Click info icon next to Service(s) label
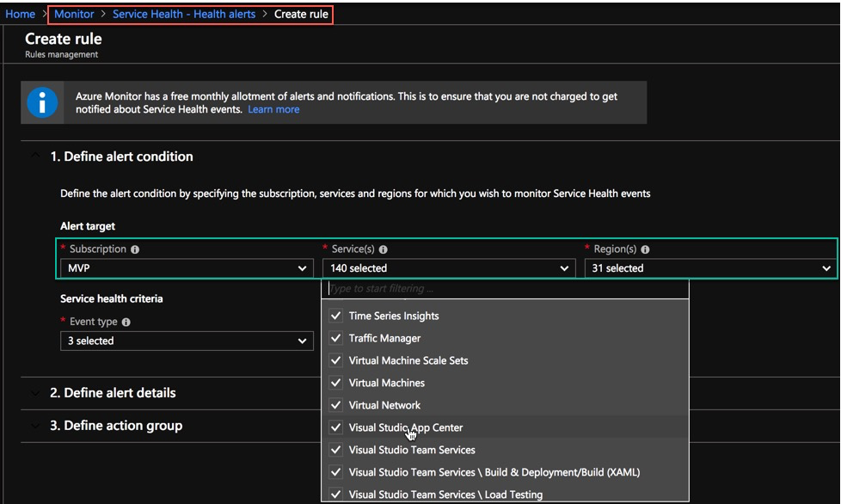Viewport: 841px width, 504px height. tap(383, 249)
